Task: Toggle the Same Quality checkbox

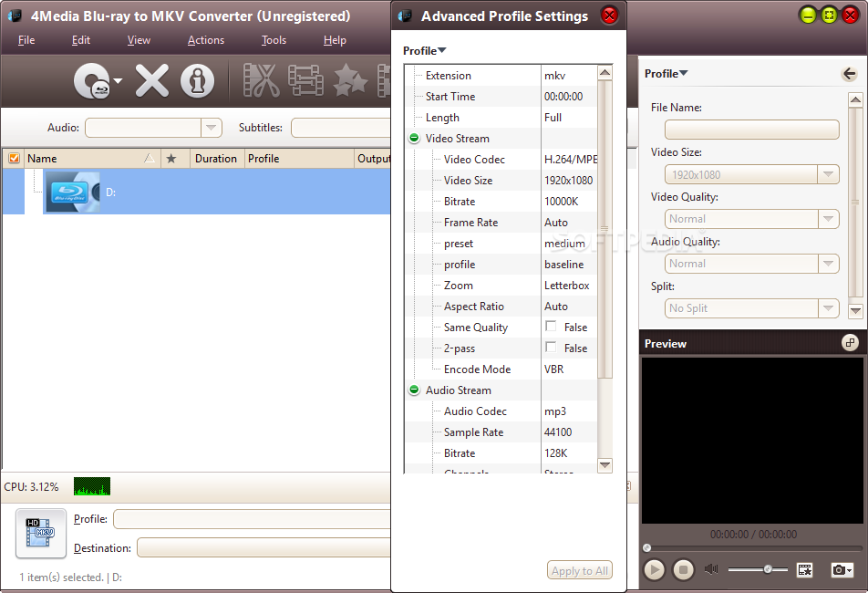Action: [x=551, y=326]
